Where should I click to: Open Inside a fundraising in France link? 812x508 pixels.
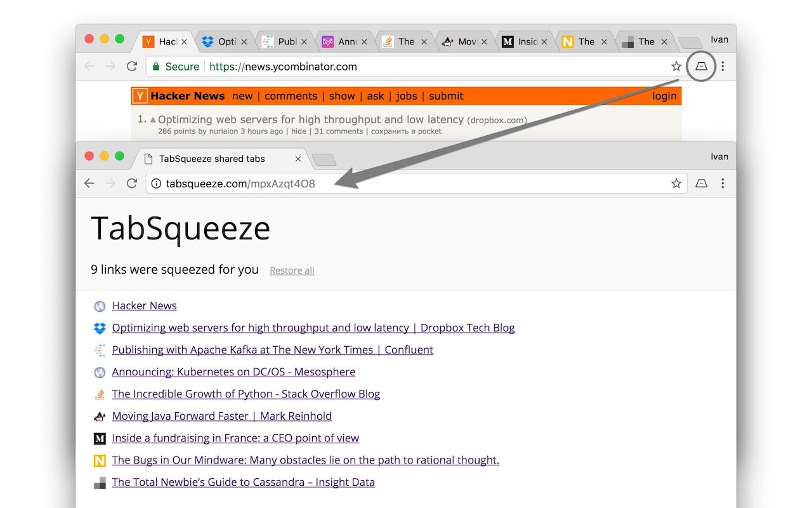[x=235, y=438]
